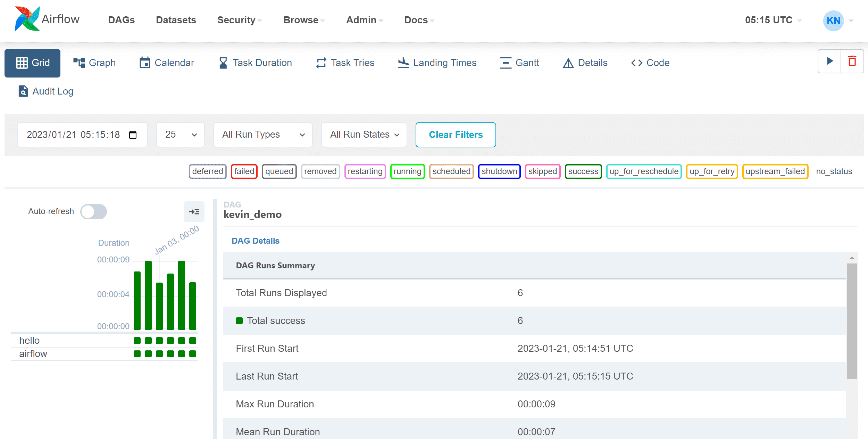Screen dimensions: 868x439
Task: Open the KN user avatar
Action: 833,21
